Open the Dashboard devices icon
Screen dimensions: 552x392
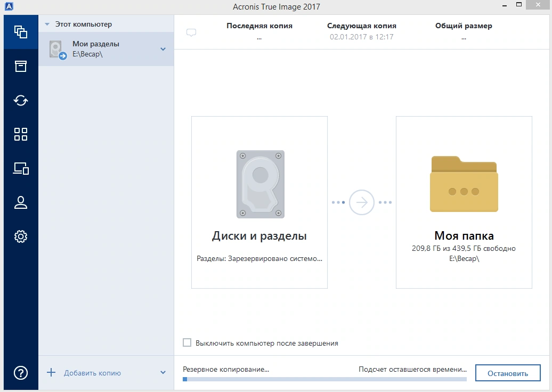tap(21, 168)
